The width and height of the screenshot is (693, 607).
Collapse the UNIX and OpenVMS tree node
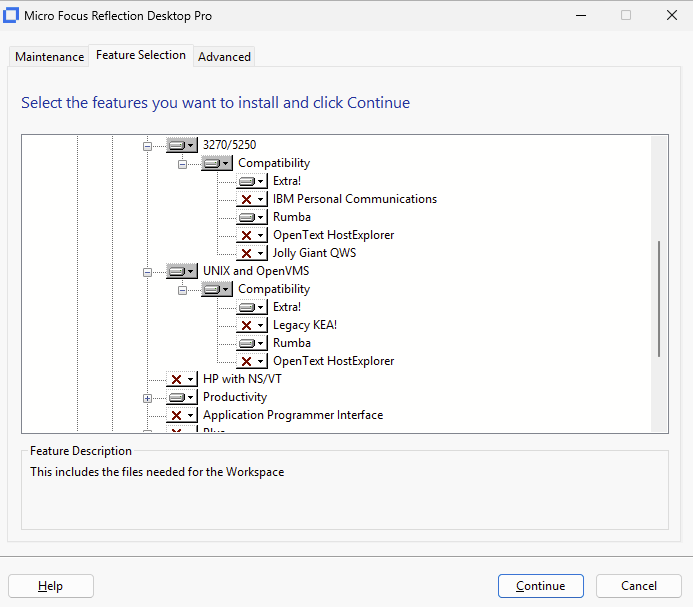pyautogui.click(x=148, y=272)
